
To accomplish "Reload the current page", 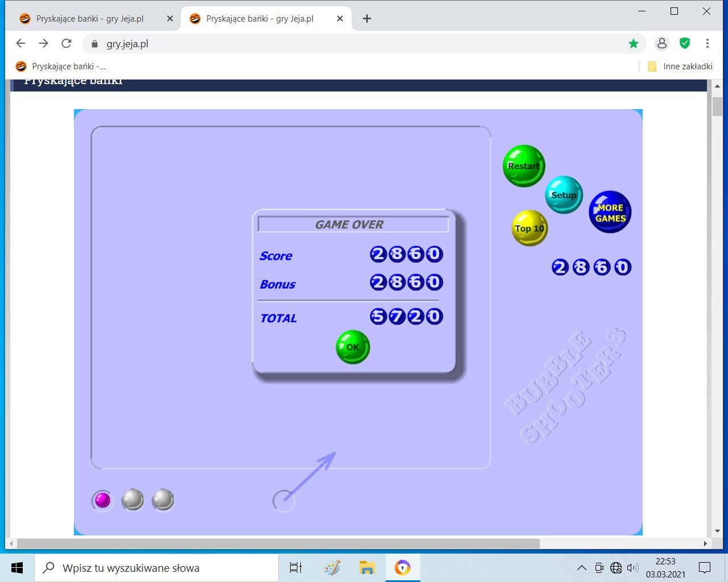I will point(67,43).
